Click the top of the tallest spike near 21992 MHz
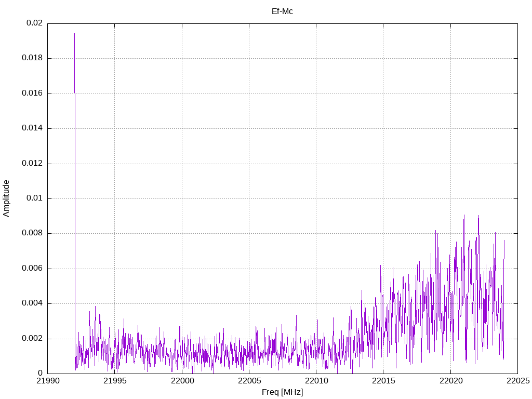532x399 pixels. pyautogui.click(x=74, y=34)
